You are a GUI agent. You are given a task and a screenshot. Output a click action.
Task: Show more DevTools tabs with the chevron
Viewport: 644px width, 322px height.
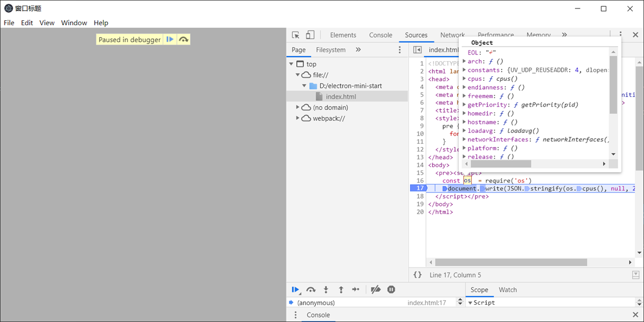pyautogui.click(x=564, y=35)
